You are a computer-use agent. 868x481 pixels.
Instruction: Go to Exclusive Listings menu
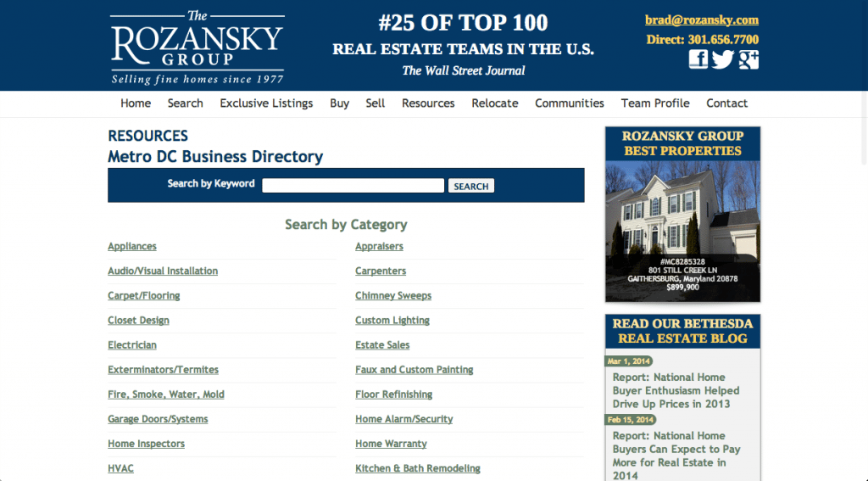[266, 103]
